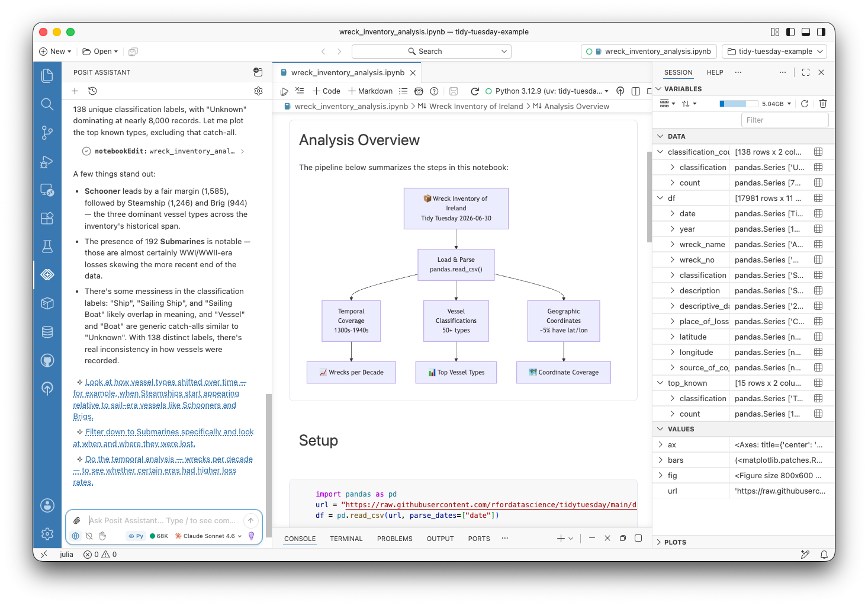Open the 5.04GB memory usage dropdown
This screenshot has width=868, height=605.
(x=777, y=104)
